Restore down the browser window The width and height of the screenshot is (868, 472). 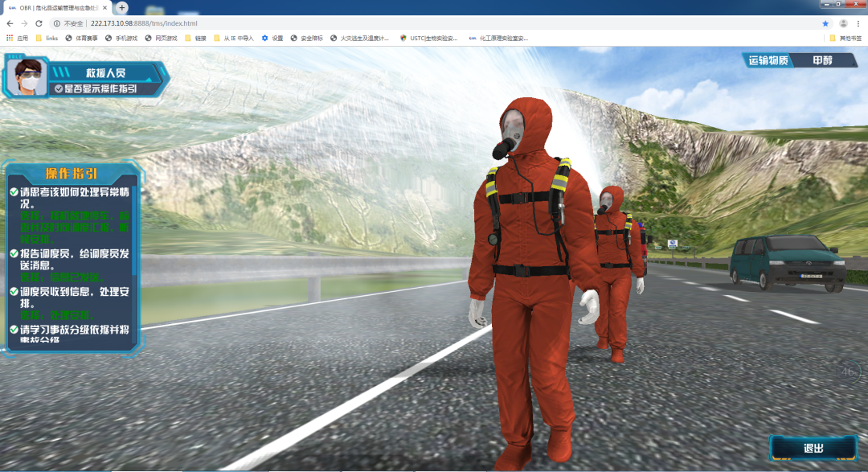(839, 4)
